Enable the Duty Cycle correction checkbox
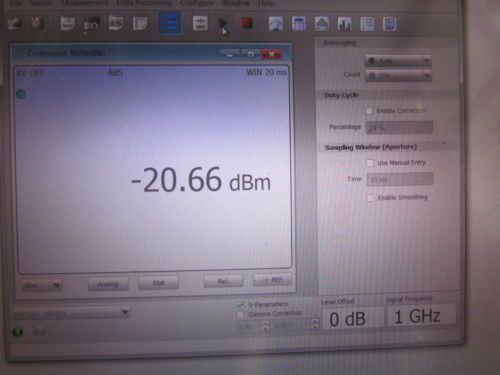The image size is (500, 375). (x=369, y=111)
